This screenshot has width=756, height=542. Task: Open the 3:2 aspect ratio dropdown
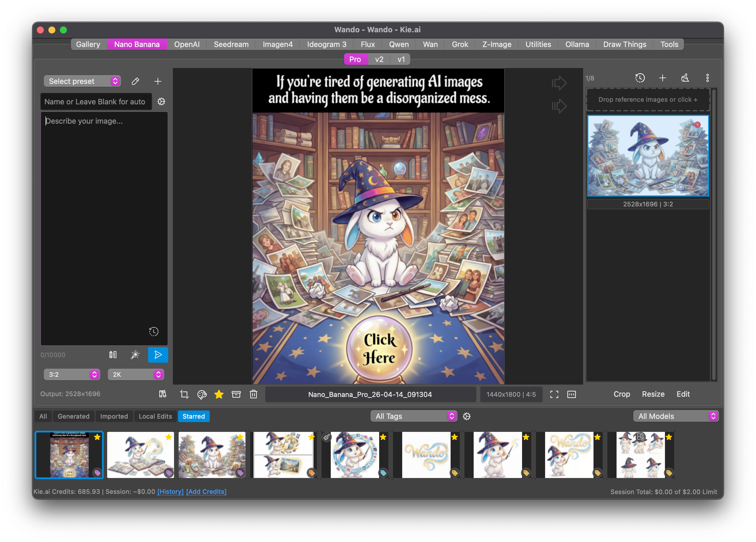pos(72,374)
